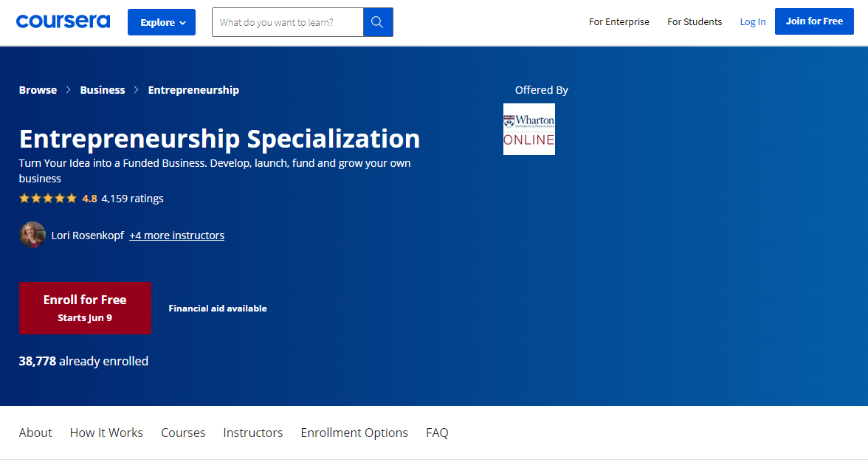Open the Log In page
Screen dimensions: 868x468
click(x=752, y=21)
